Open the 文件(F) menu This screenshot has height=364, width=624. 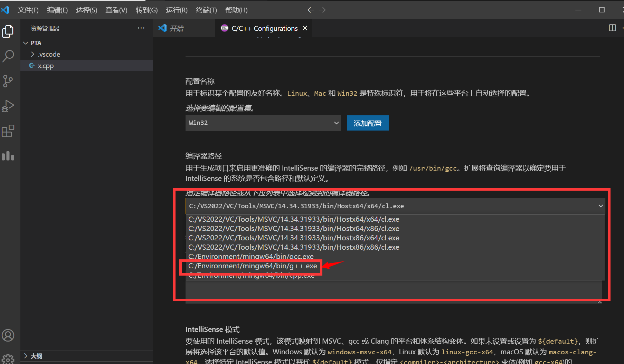[28, 10]
